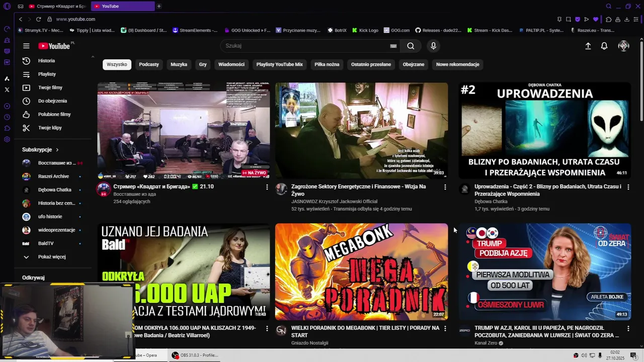Collapse the sidebar section with the up chevron

(x=93, y=57)
